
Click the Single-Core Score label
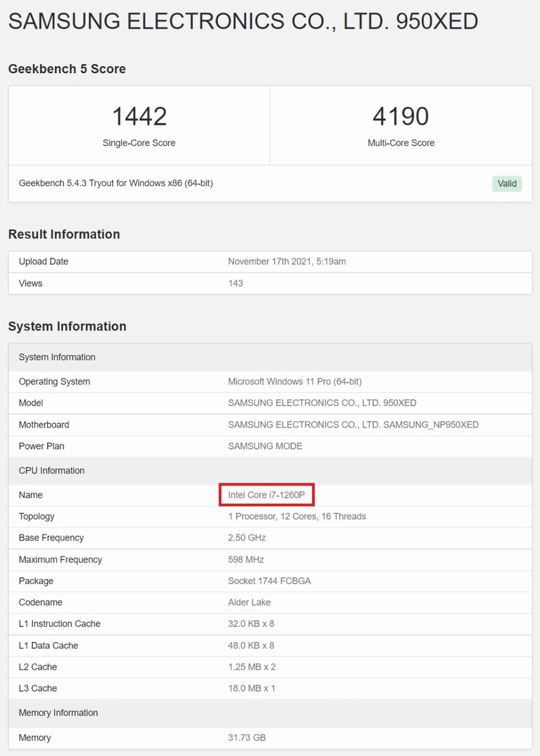click(x=139, y=143)
